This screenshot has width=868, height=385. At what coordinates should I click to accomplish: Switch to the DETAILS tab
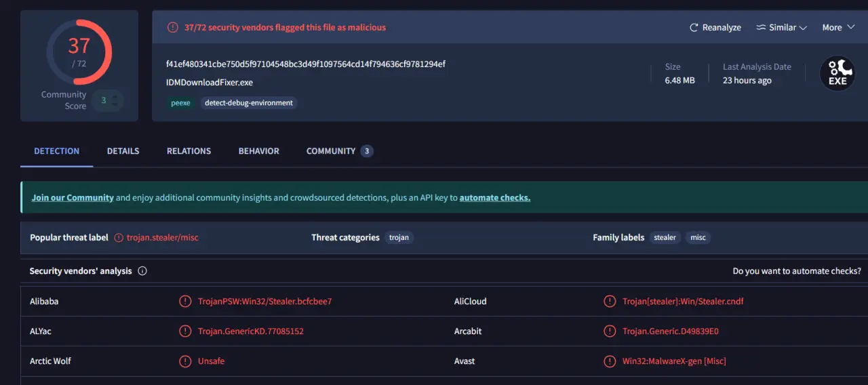123,151
